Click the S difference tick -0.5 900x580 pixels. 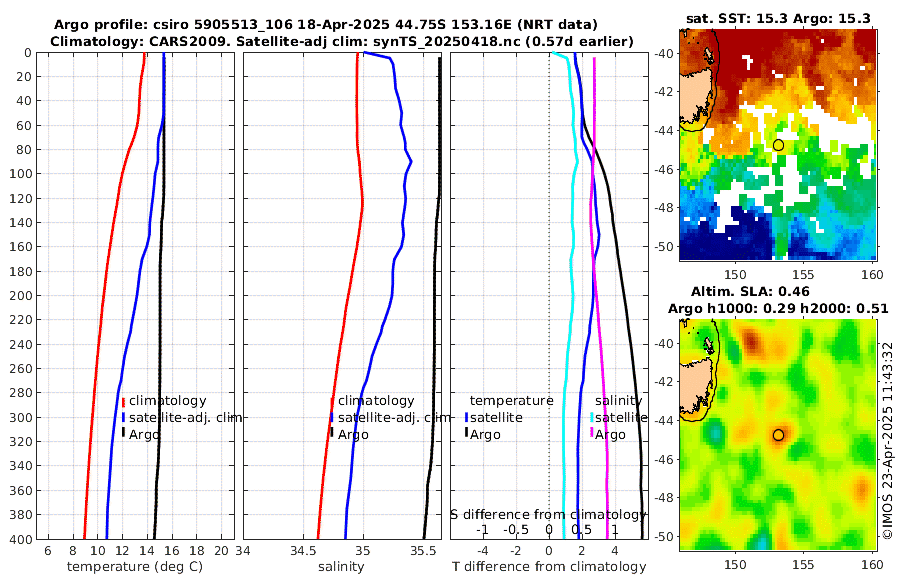coord(515,530)
